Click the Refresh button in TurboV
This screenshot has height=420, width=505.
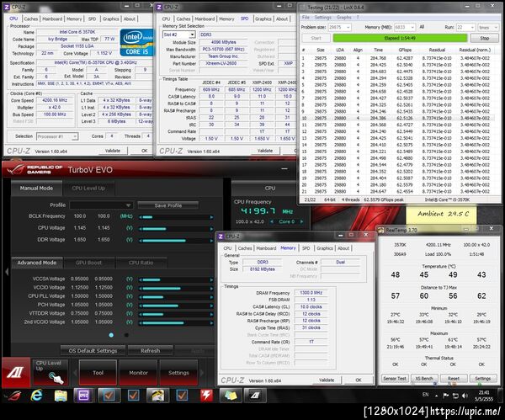(150, 350)
